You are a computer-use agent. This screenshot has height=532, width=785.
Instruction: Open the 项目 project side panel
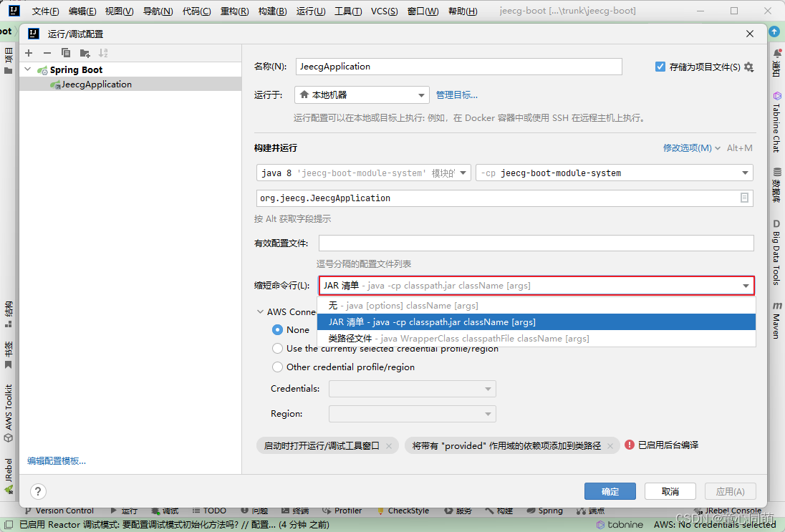(x=9, y=61)
